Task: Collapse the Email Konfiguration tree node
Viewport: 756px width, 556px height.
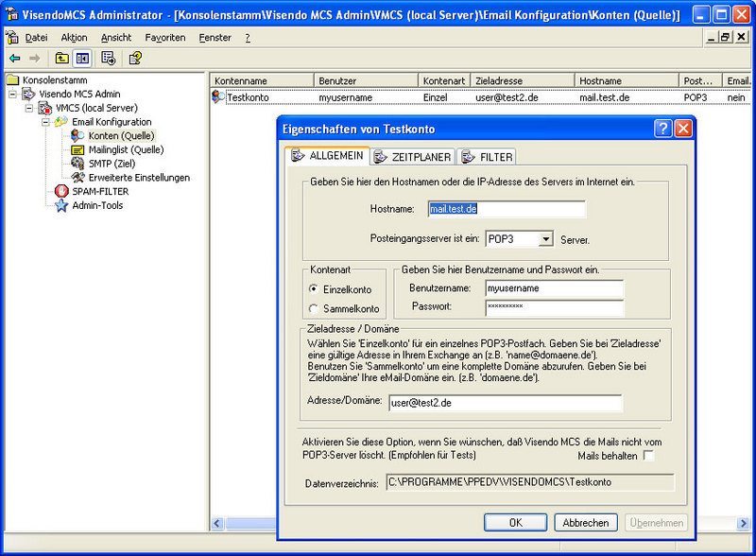Action: click(45, 122)
